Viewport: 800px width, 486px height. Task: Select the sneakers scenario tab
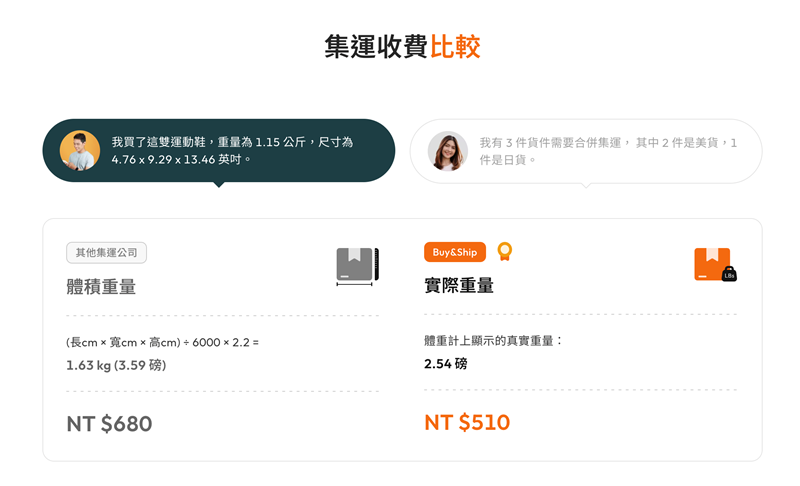pos(219,151)
